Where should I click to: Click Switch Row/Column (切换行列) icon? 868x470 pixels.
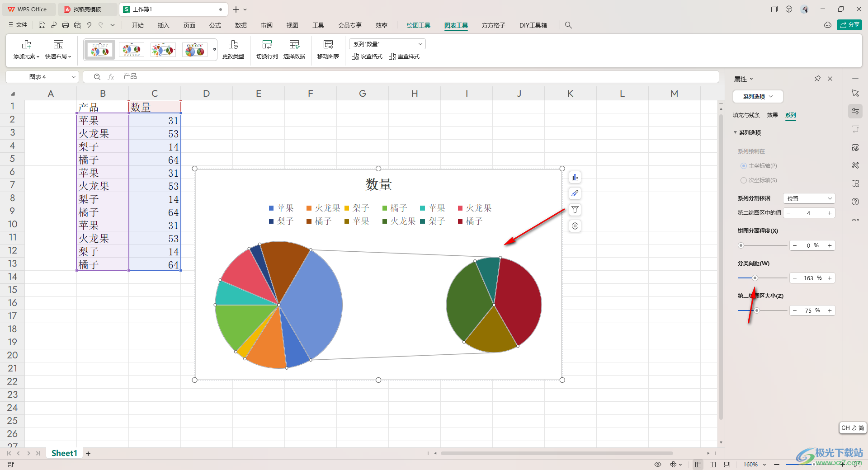pyautogui.click(x=267, y=45)
